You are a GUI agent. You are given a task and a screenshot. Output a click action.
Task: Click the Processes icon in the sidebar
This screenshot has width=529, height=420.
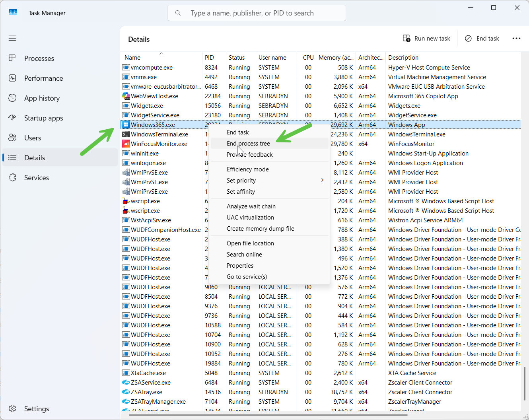pyautogui.click(x=12, y=58)
